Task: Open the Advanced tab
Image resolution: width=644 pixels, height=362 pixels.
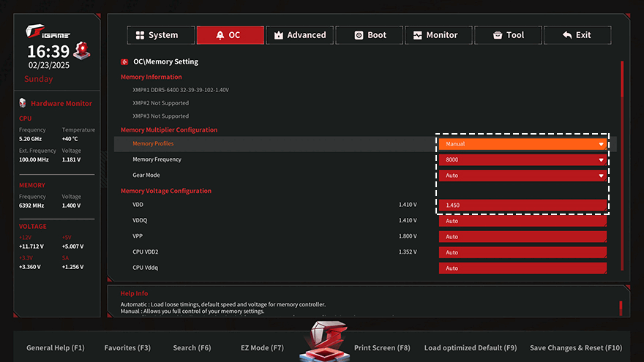Action: (300, 35)
